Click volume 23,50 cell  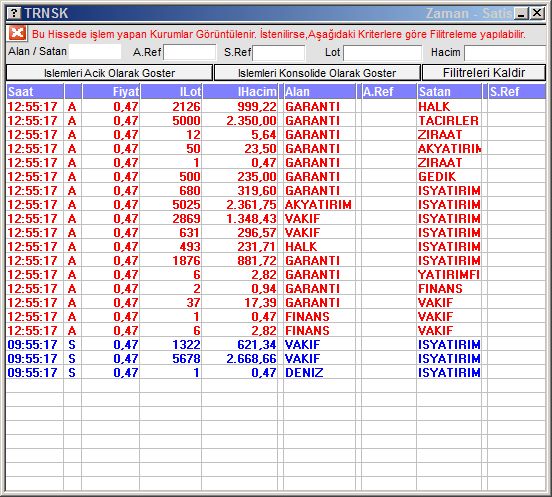[240, 149]
